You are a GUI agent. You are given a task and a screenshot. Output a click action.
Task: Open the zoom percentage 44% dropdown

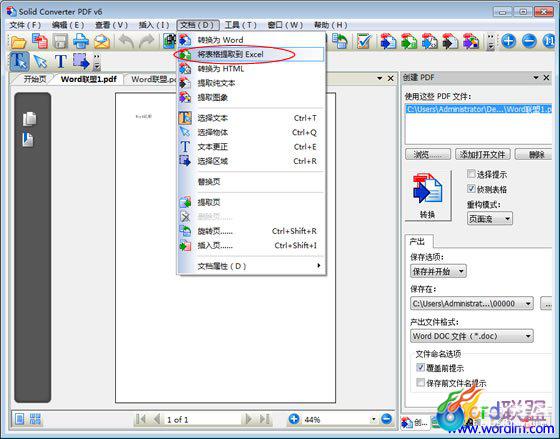pyautogui.click(x=374, y=419)
